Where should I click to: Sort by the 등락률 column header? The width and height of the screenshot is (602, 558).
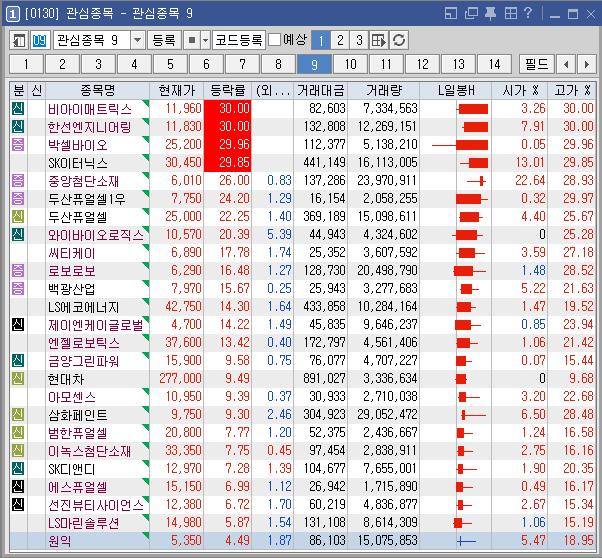coord(228,91)
